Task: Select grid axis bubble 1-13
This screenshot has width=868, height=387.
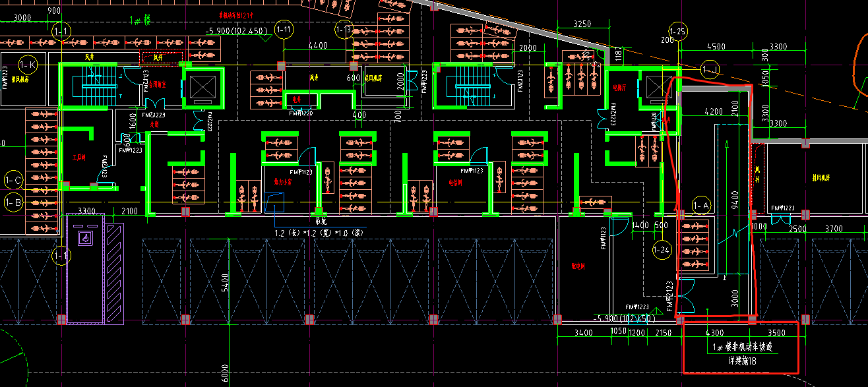Action: [344, 30]
